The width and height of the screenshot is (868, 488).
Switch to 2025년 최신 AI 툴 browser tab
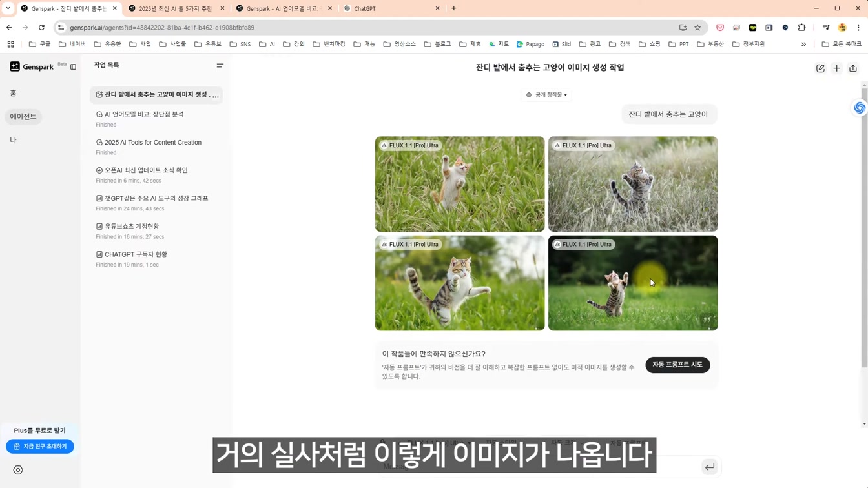175,8
